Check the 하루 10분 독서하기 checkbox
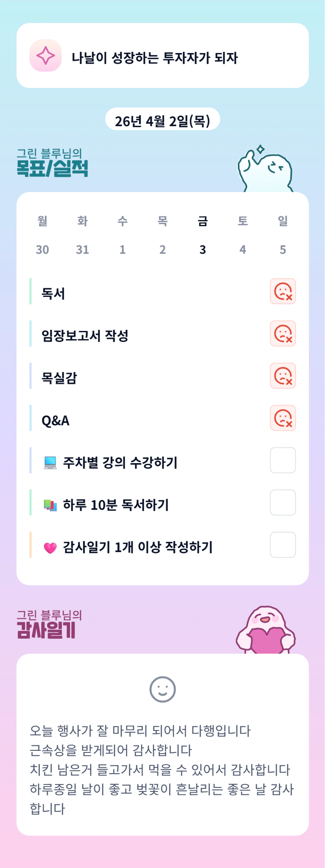Screen dimensions: 325x868 (x=283, y=502)
